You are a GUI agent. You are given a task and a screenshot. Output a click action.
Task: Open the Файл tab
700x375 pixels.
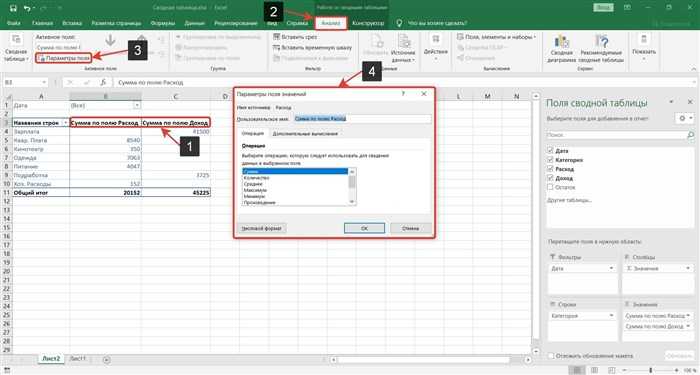click(x=13, y=23)
